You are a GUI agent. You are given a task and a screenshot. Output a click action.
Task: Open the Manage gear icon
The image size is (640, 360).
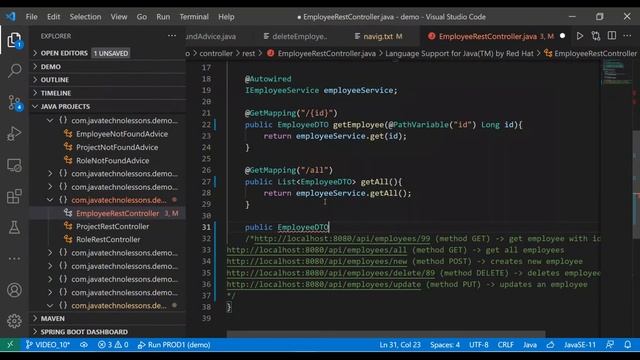point(14,321)
